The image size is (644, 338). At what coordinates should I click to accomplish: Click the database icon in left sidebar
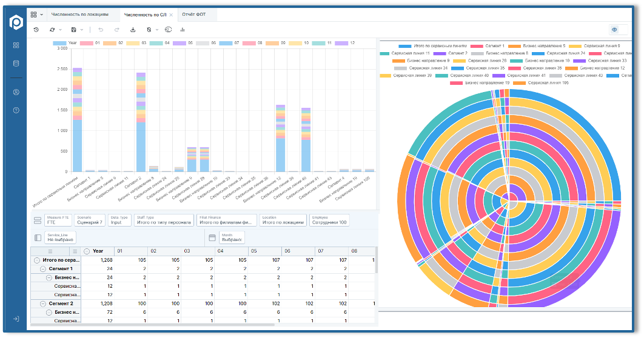point(16,64)
